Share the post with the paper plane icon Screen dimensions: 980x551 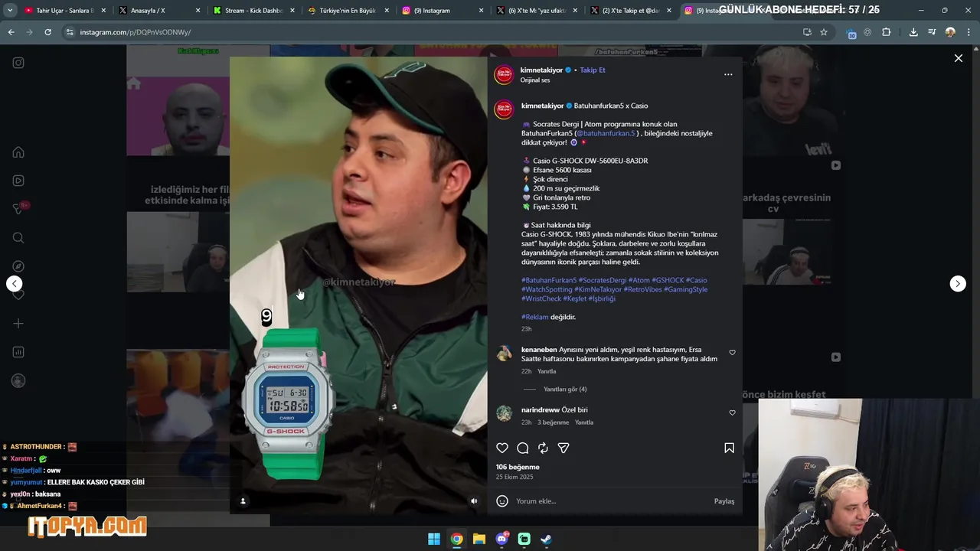(563, 448)
